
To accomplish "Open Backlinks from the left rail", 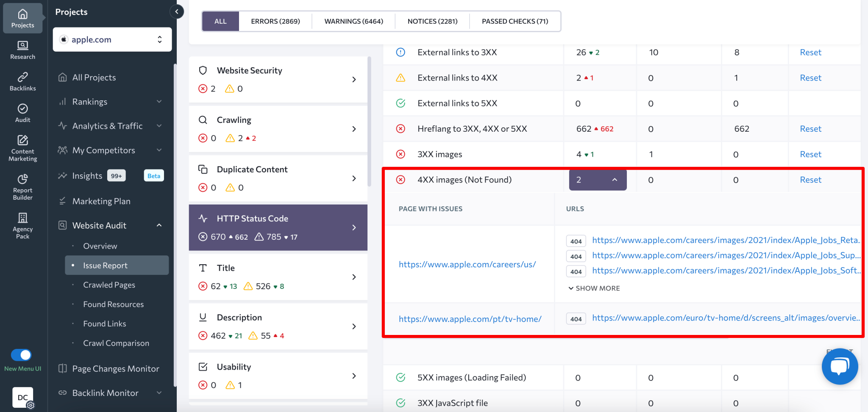I will [22, 81].
